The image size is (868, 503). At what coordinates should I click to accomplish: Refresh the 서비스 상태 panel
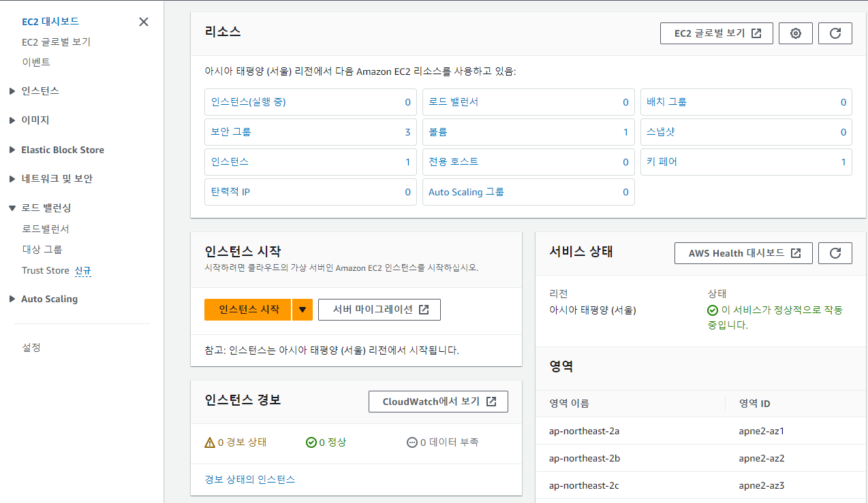point(835,253)
